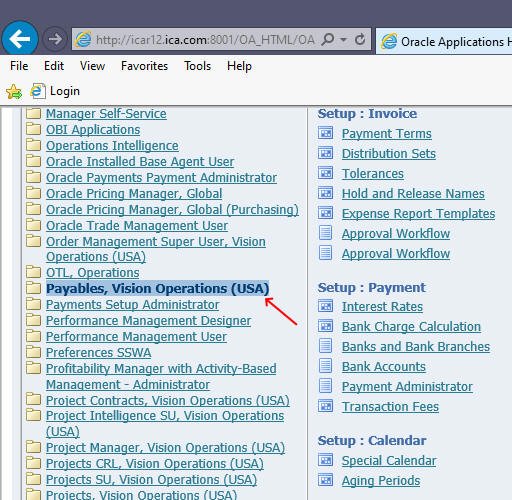Open the Login favorites bar shortcut

tap(55, 91)
